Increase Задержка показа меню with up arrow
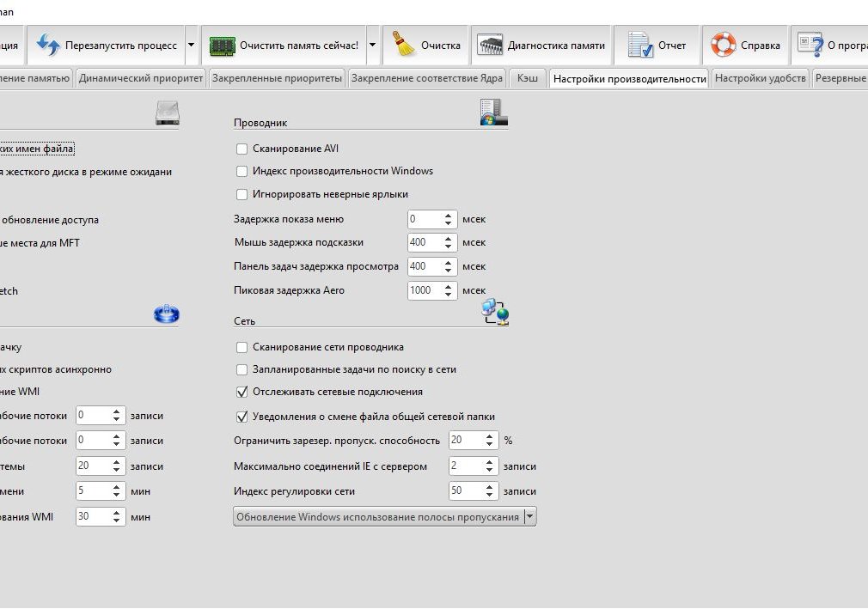This screenshot has width=868, height=609. (448, 216)
